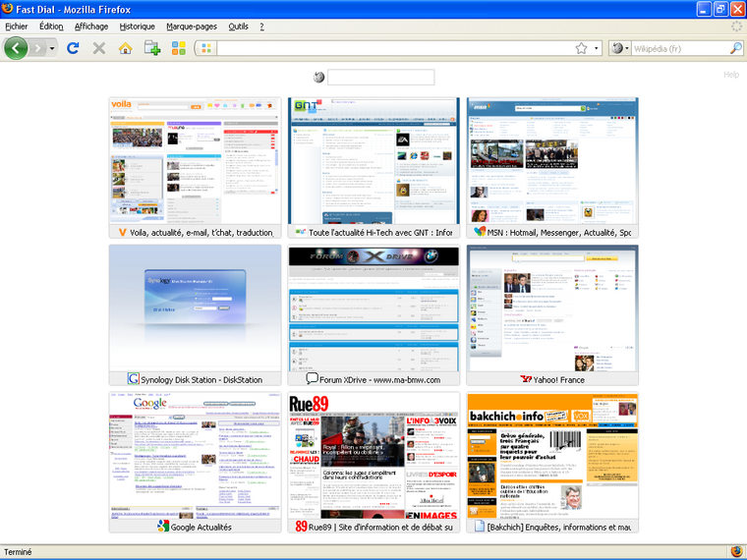Click the red 89 Rue89 favicon

pyautogui.click(x=301, y=527)
